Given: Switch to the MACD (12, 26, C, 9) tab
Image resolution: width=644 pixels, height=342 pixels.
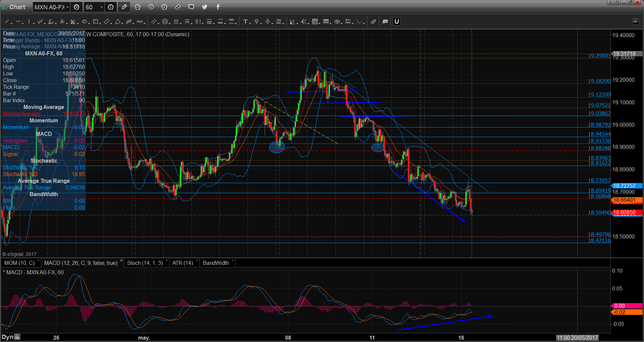Looking at the screenshot, I should [x=81, y=263].
